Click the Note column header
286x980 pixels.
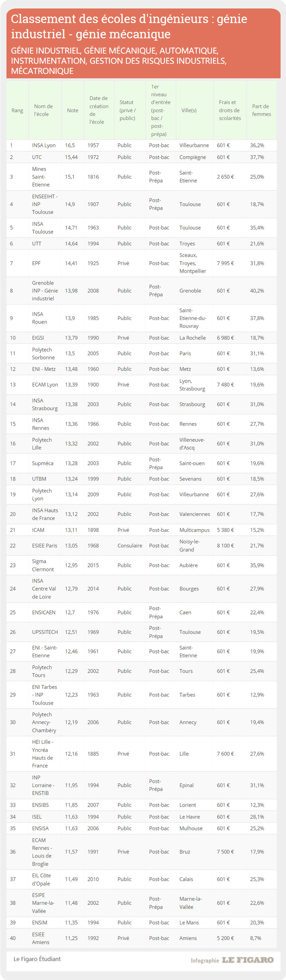pyautogui.click(x=73, y=110)
